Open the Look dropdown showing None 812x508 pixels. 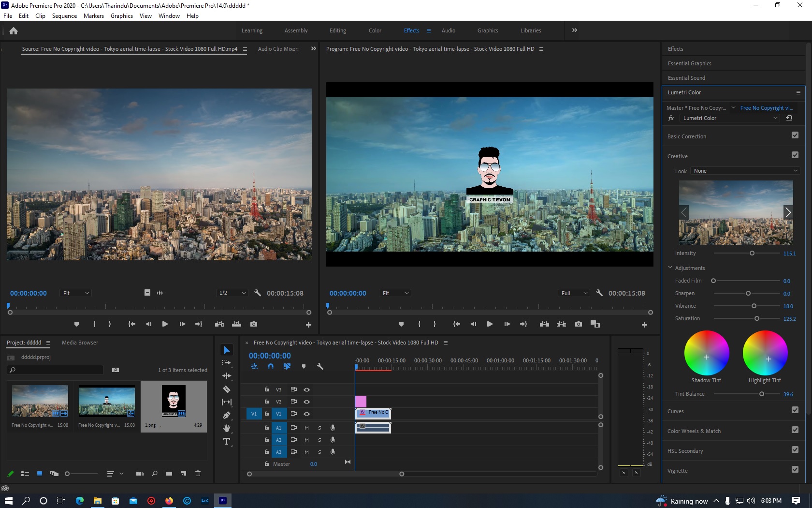point(744,170)
